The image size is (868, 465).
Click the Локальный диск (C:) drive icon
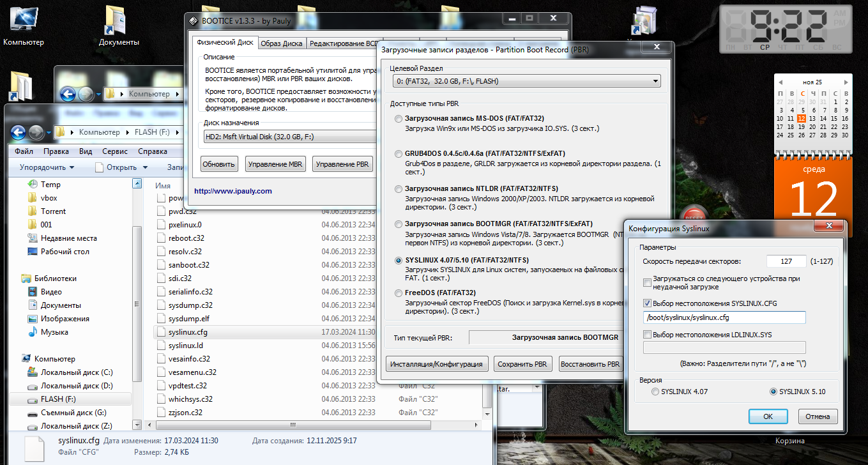[33, 372]
